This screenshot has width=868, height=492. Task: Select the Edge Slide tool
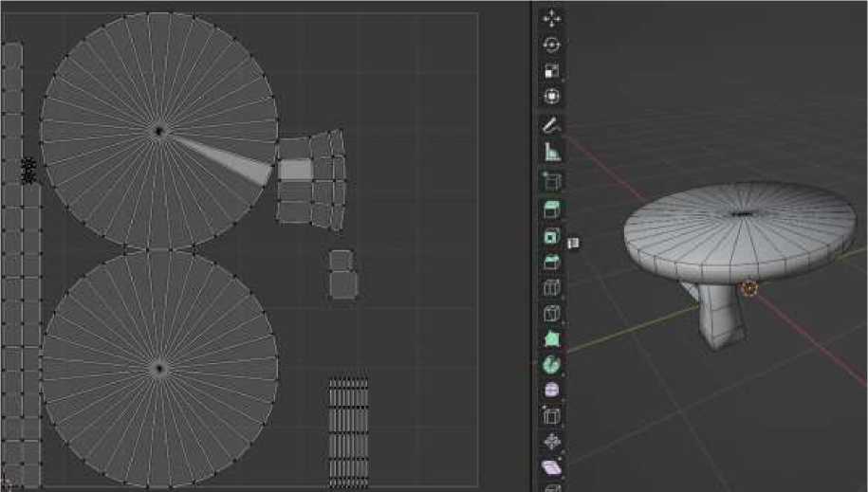coord(551,415)
